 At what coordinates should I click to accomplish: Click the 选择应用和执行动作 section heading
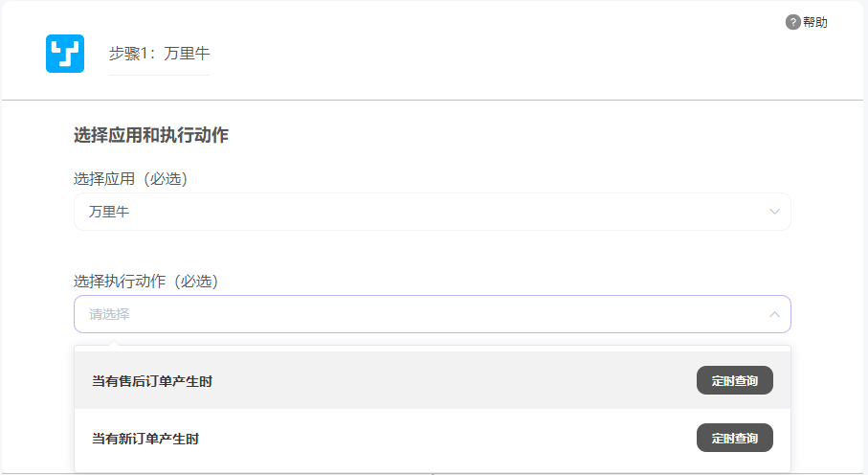click(x=151, y=135)
